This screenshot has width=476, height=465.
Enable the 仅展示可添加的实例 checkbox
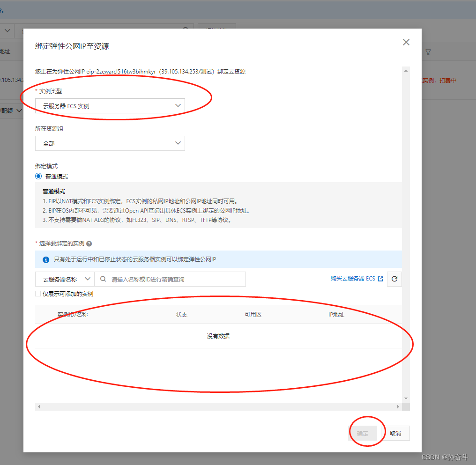(38, 294)
